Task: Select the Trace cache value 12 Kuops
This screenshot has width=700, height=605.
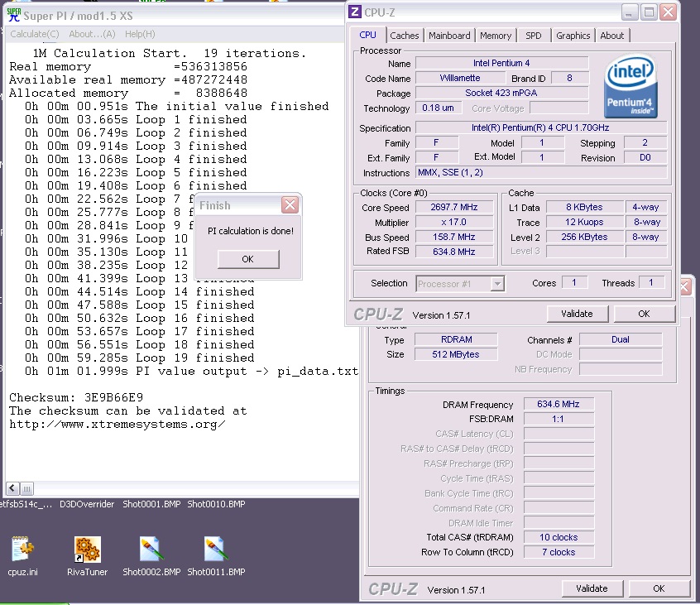Action: coord(584,222)
